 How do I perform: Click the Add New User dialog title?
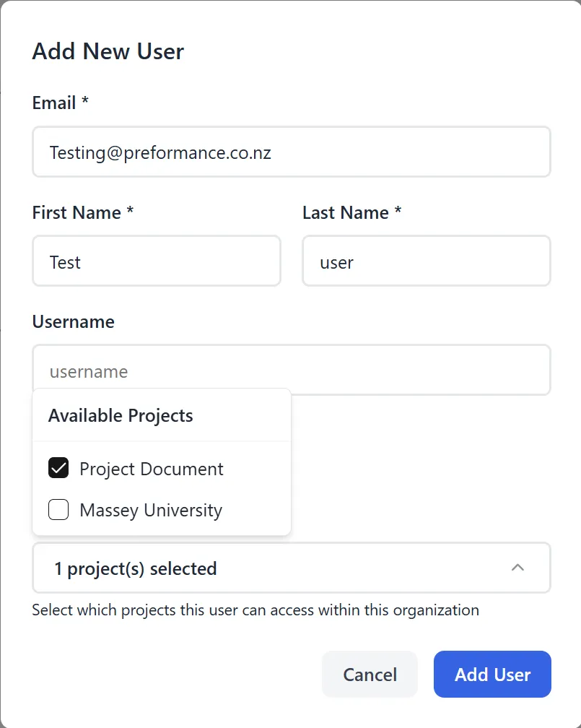point(108,51)
